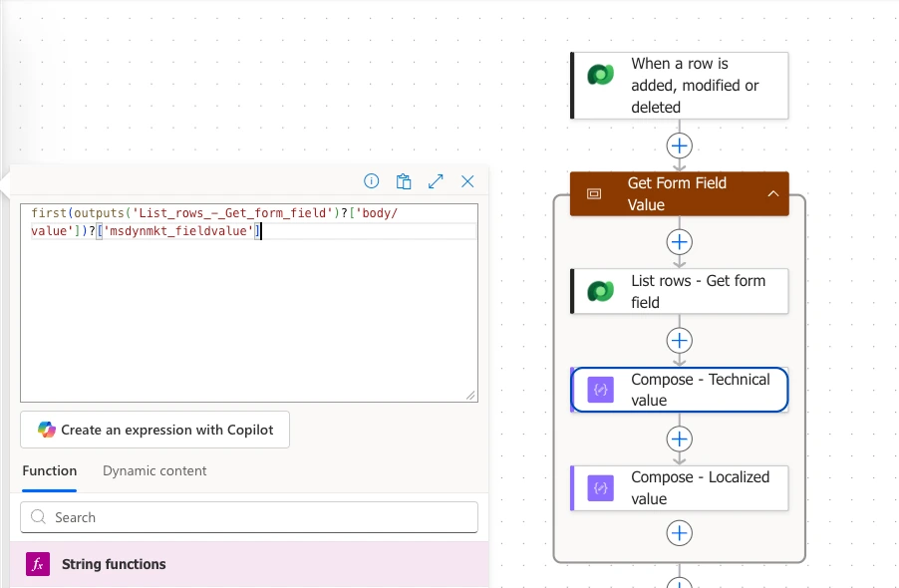This screenshot has height=588, width=899.
Task: Select Compose - Technical value action
Action: click(x=680, y=390)
